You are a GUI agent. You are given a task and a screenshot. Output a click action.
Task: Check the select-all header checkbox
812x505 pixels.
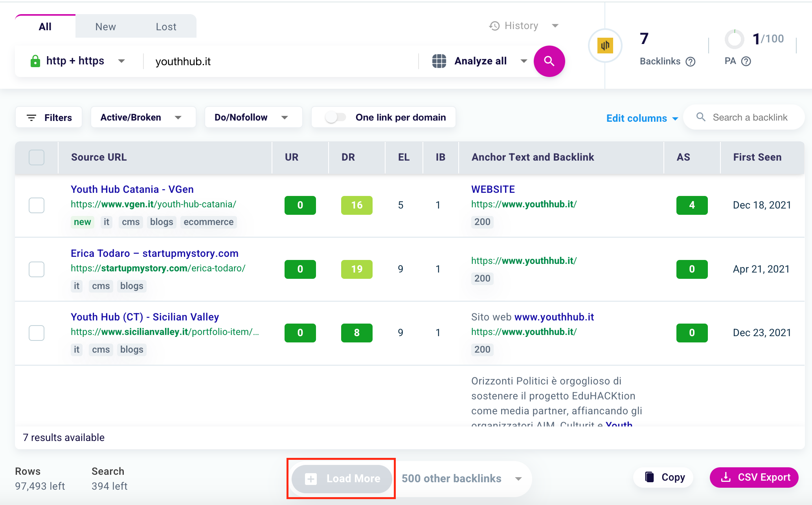pyautogui.click(x=37, y=157)
